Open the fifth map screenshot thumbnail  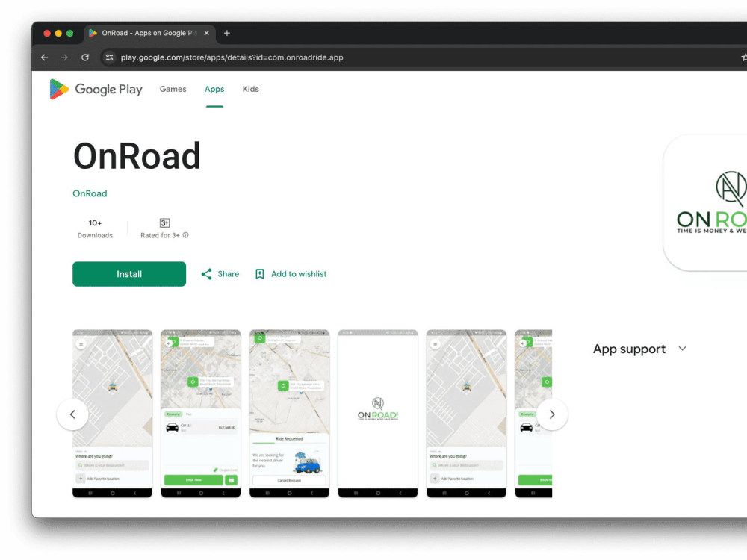[x=466, y=414]
